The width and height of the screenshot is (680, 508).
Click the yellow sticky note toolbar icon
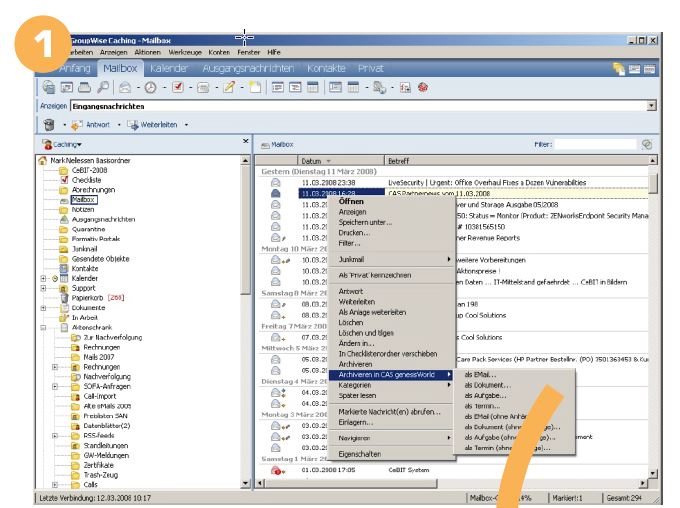[x=255, y=88]
